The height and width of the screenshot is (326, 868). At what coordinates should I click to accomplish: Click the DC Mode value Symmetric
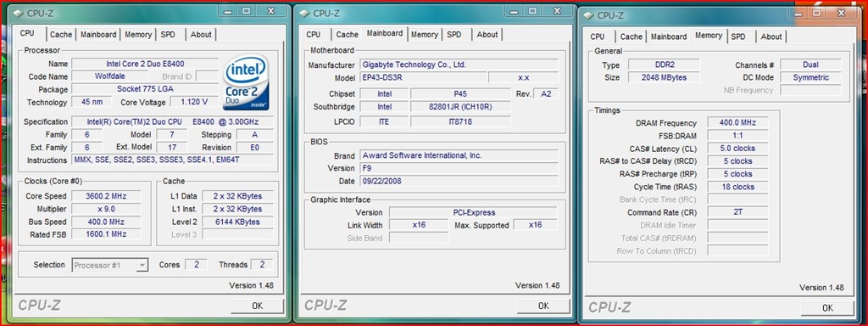point(810,77)
